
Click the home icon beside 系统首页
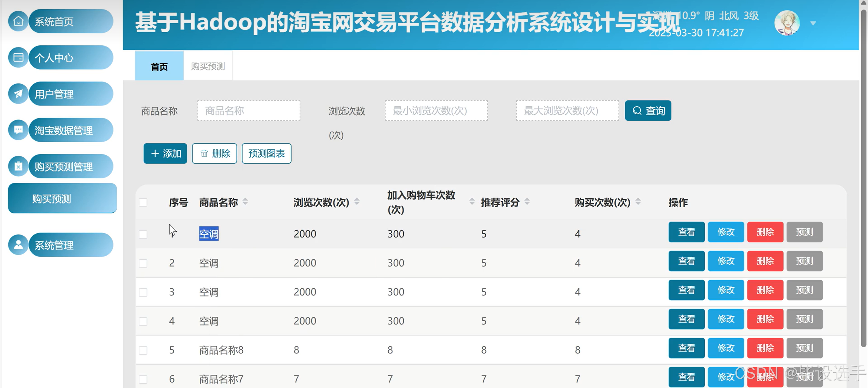(x=18, y=21)
